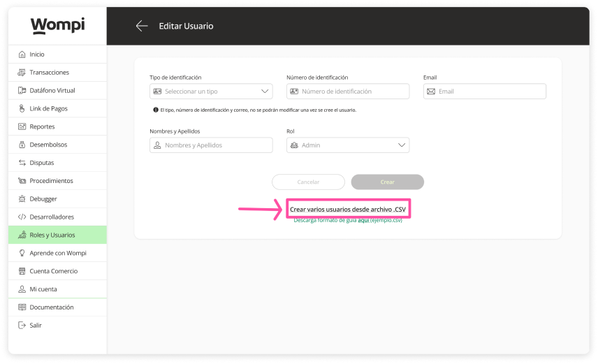
Task: Click the Inicio home icon in sidebar
Action: click(x=22, y=54)
